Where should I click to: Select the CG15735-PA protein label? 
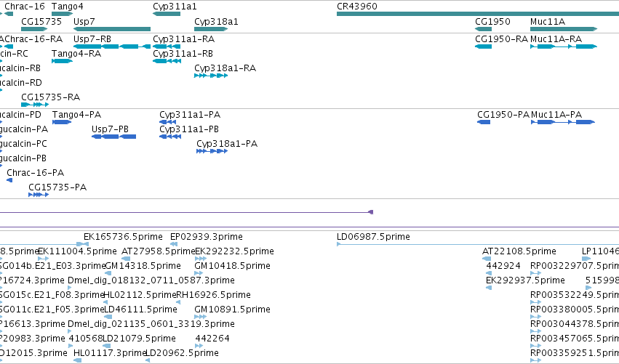click(57, 187)
